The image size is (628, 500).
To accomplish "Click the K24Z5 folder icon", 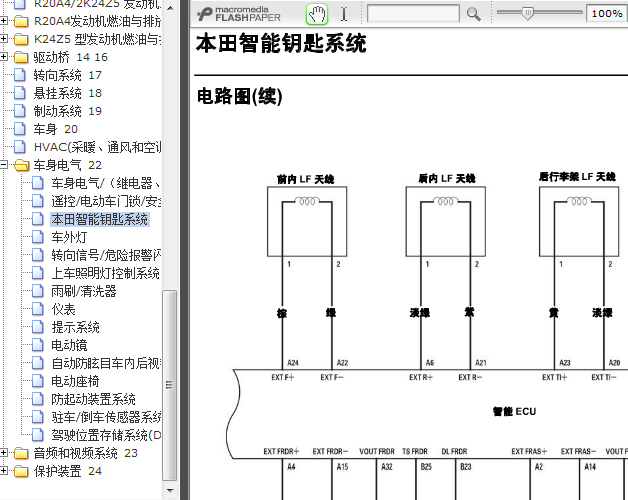I will [x=21, y=39].
